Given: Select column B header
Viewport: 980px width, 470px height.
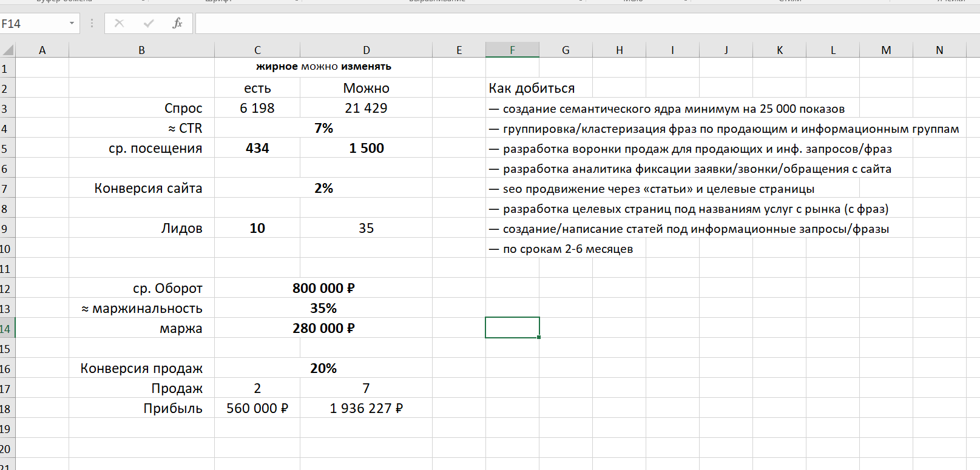Looking at the screenshot, I should coord(141,50).
